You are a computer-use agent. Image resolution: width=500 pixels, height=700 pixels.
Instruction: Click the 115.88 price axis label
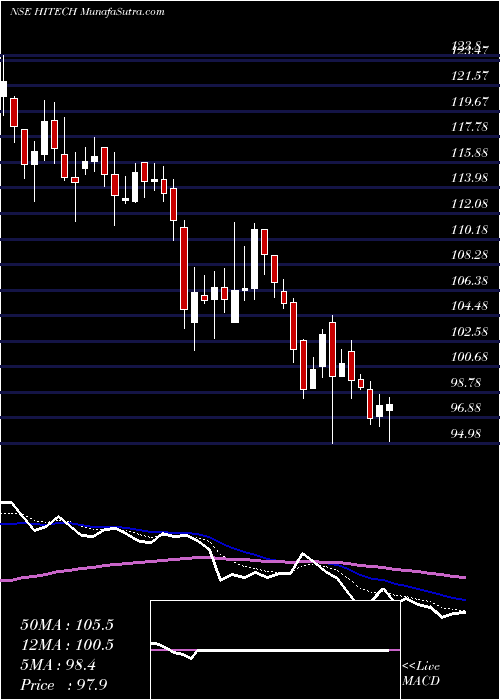[x=469, y=153]
